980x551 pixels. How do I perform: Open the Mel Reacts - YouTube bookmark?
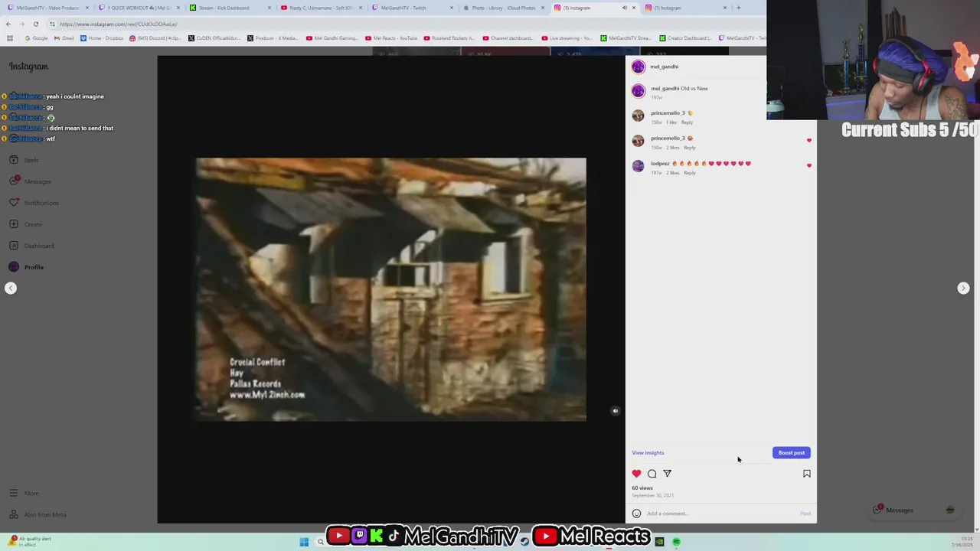click(391, 37)
